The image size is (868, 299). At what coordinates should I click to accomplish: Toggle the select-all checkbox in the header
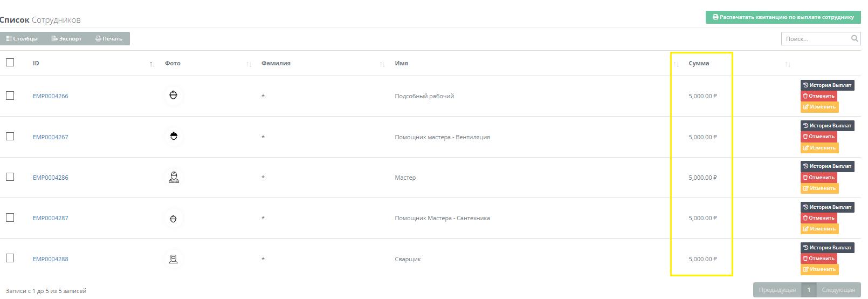coord(10,63)
